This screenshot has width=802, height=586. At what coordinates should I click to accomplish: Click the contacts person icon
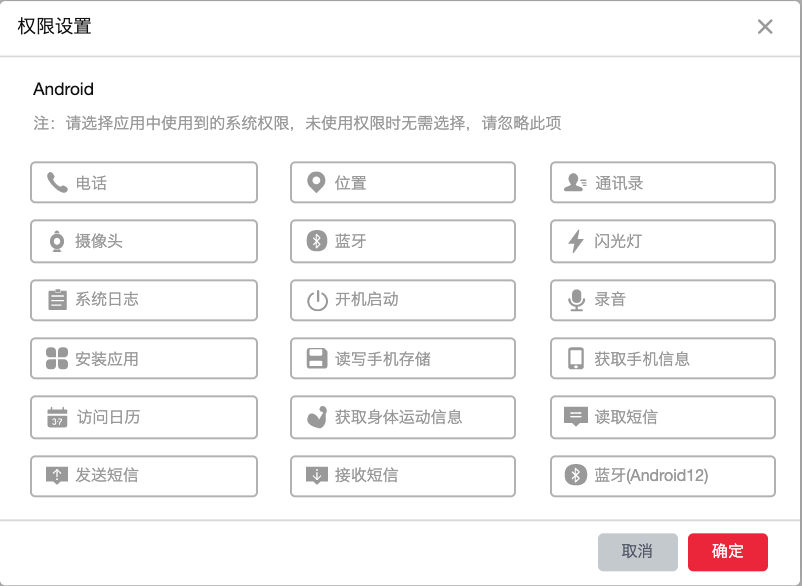pos(575,183)
